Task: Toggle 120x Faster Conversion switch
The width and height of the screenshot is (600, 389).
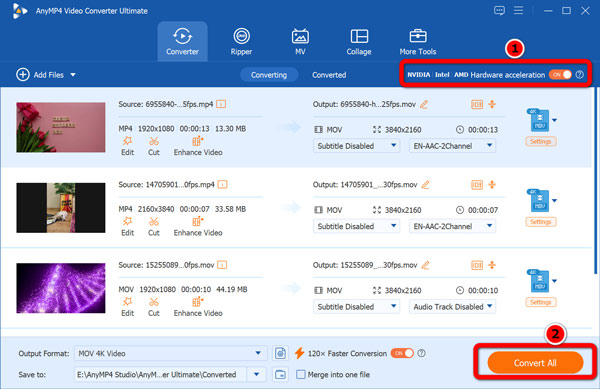Action: click(402, 353)
